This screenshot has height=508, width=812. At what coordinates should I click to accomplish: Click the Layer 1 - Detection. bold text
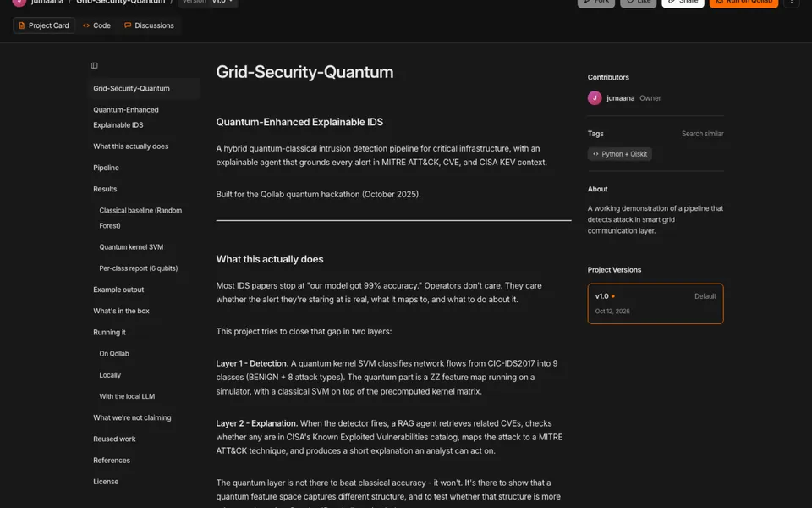[252, 363]
